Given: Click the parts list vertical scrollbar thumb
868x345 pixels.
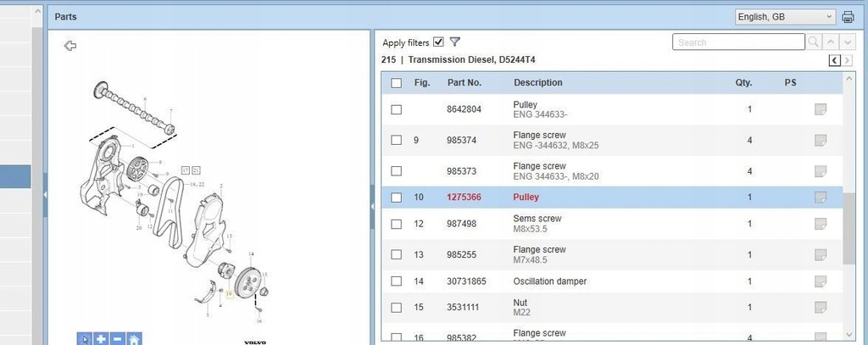Looking at the screenshot, I should tap(849, 228).
